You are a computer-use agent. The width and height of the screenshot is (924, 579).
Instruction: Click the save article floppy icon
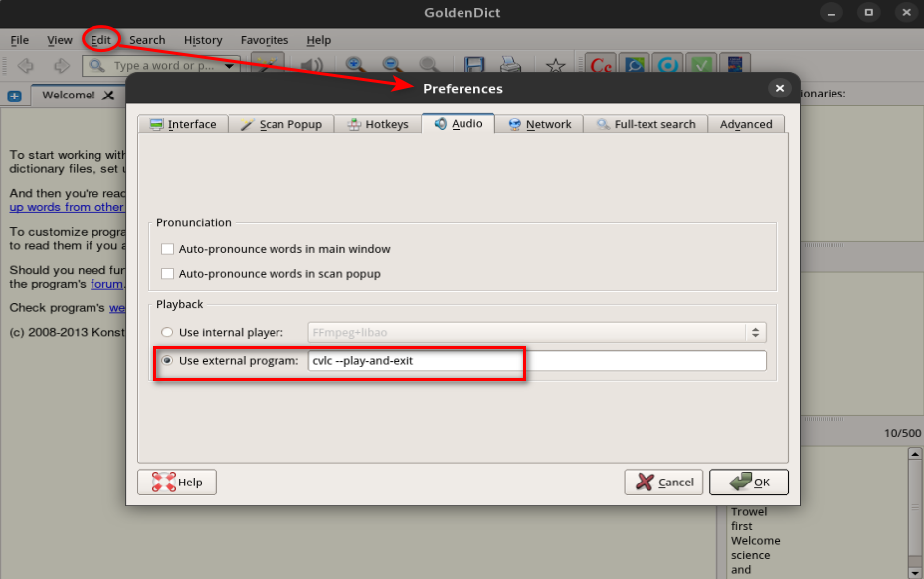pos(474,65)
